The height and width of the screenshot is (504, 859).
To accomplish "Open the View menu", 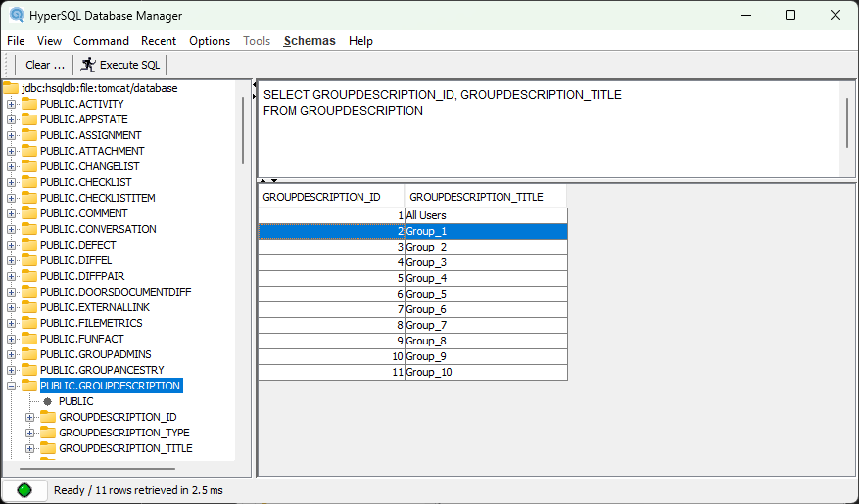I will (x=49, y=41).
